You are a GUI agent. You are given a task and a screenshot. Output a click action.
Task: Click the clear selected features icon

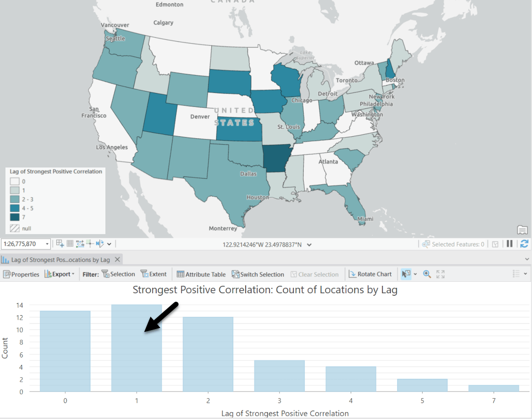coord(495,244)
